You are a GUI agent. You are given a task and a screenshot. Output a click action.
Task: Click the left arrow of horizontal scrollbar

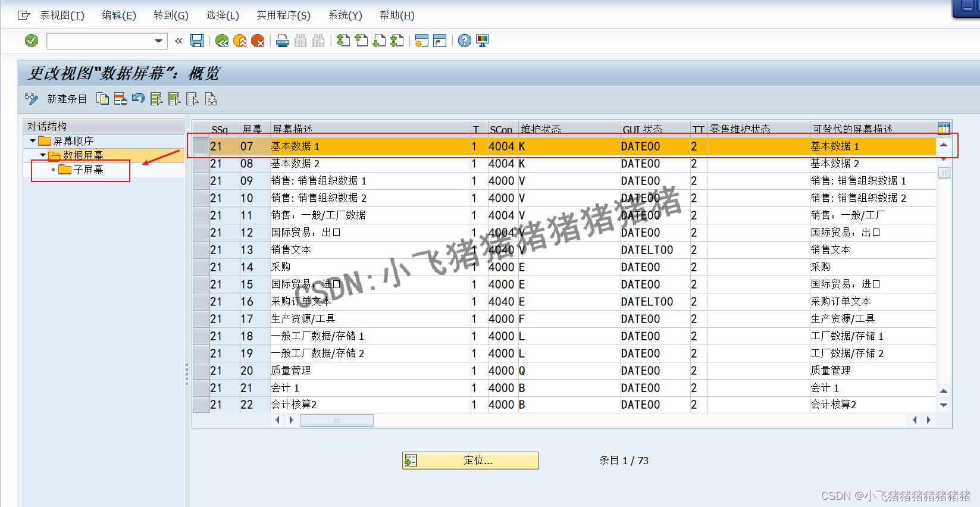(x=277, y=420)
